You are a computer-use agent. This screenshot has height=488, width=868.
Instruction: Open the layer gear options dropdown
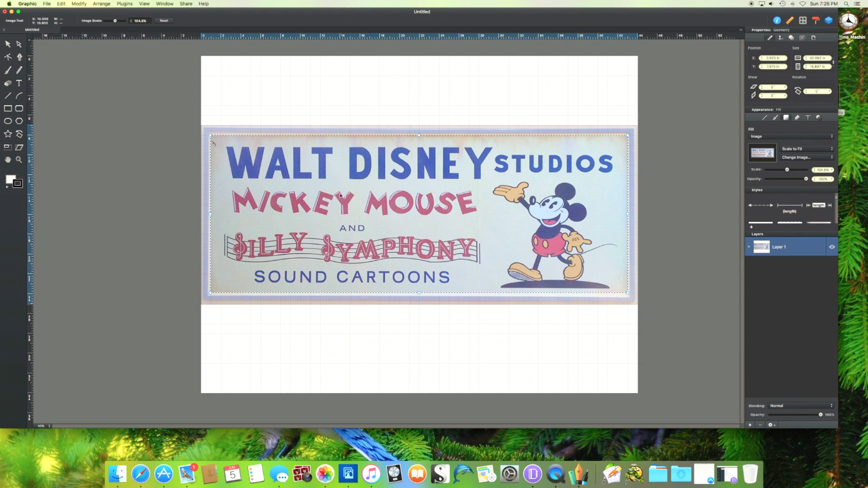(772, 425)
